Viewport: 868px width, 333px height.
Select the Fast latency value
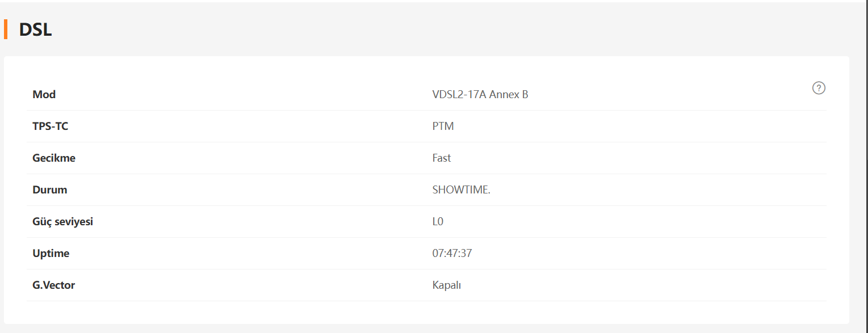coord(441,158)
